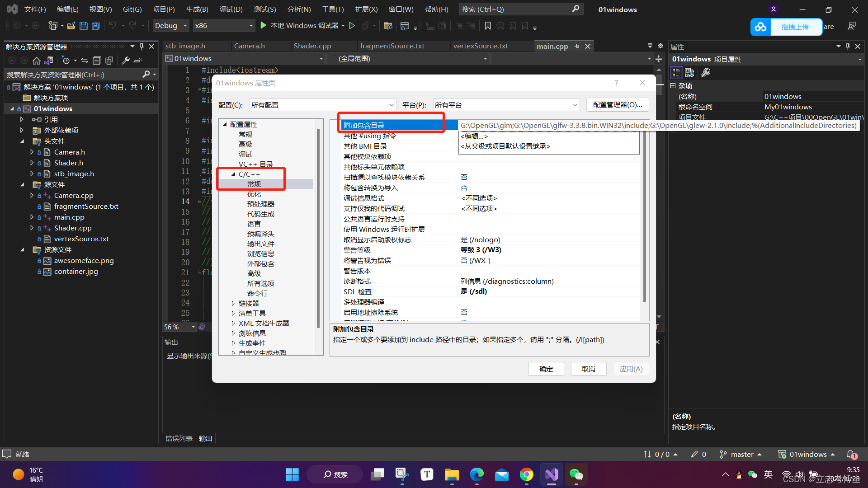The image size is (868, 488).
Task: Click the Undo icon in the main toolbar
Action: point(113,26)
